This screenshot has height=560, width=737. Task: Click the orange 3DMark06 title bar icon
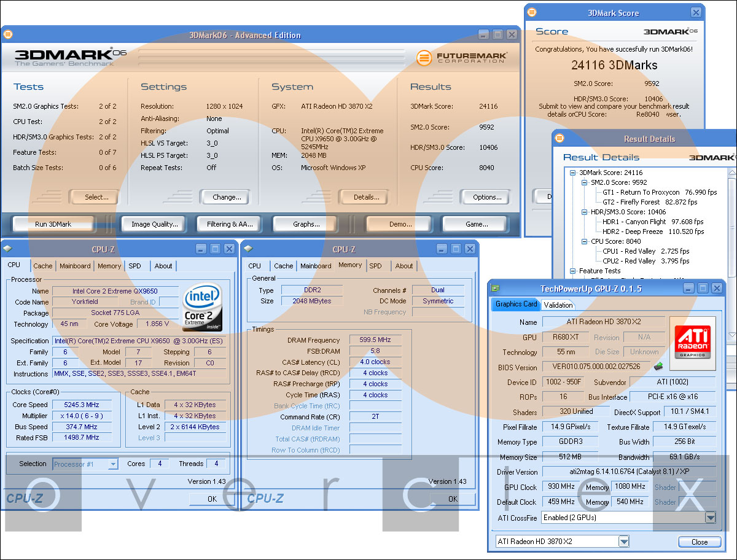click(8, 34)
